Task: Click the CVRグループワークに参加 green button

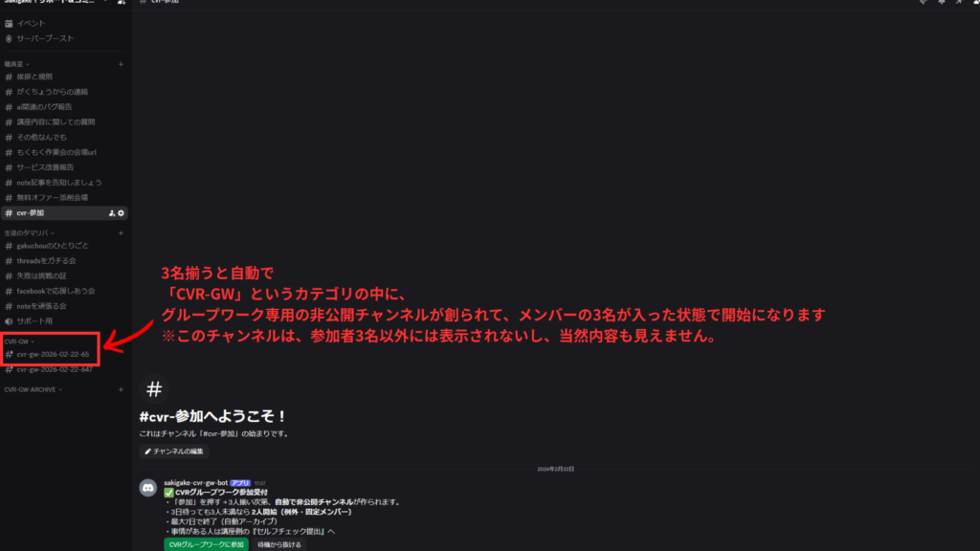Action: (206, 544)
